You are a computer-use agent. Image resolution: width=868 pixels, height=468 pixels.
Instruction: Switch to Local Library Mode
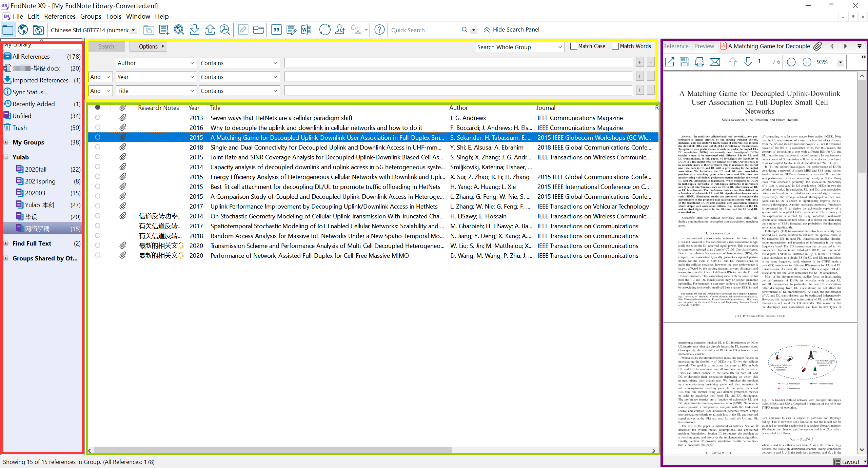(8, 30)
